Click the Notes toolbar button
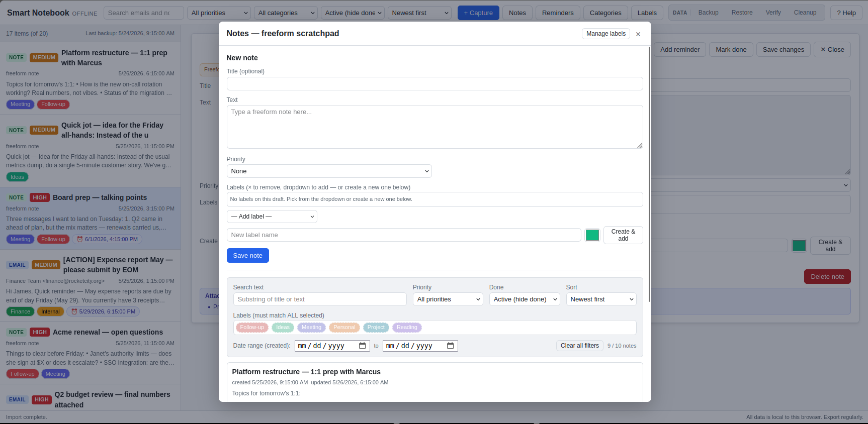Viewport: 868px width, 424px height. [x=517, y=13]
